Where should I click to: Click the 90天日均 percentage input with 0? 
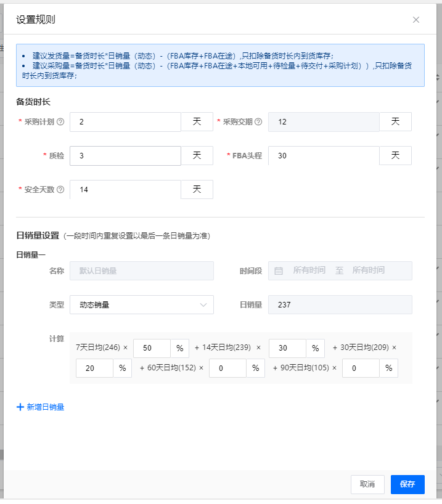point(361,368)
